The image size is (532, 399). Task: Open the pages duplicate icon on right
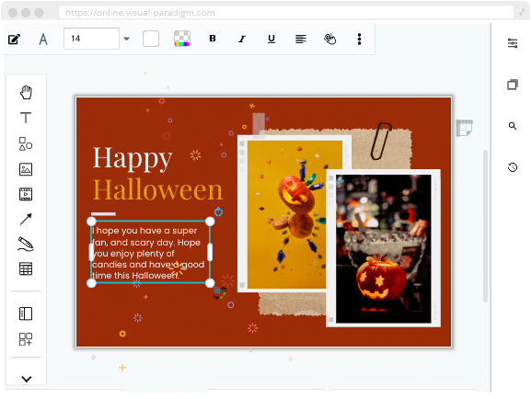(513, 85)
